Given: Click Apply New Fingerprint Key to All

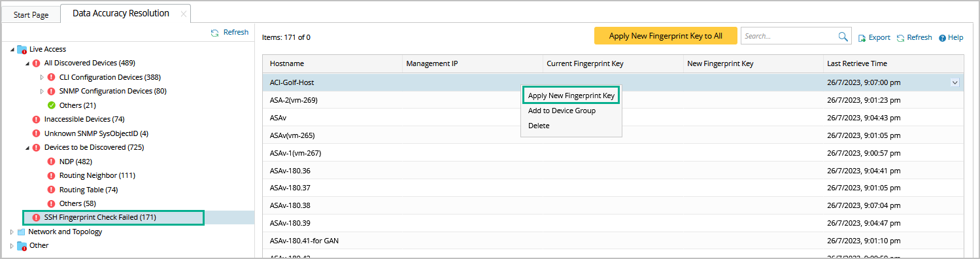Looking at the screenshot, I should click(x=666, y=36).
